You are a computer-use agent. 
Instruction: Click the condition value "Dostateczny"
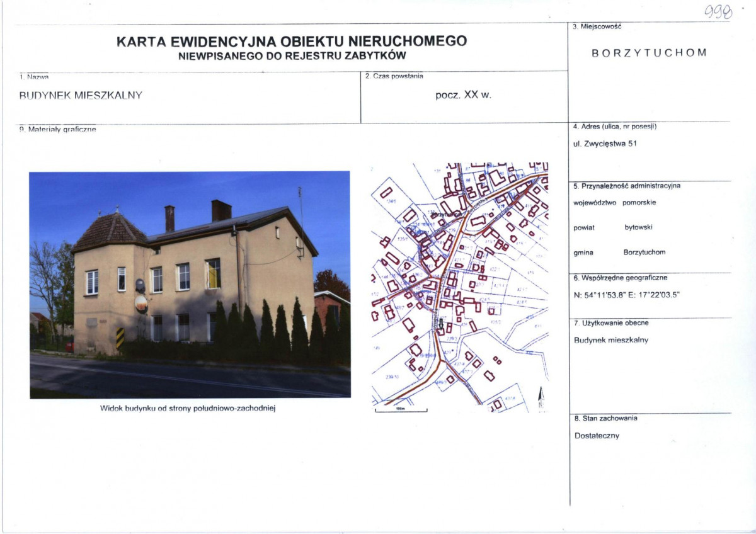597,436
